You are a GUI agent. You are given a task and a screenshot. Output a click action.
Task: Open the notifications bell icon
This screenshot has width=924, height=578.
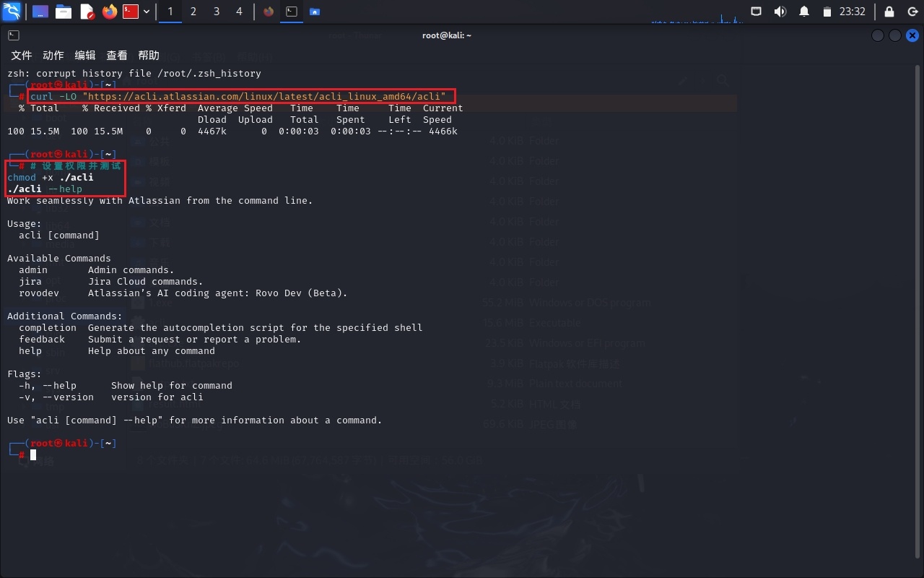tap(804, 12)
